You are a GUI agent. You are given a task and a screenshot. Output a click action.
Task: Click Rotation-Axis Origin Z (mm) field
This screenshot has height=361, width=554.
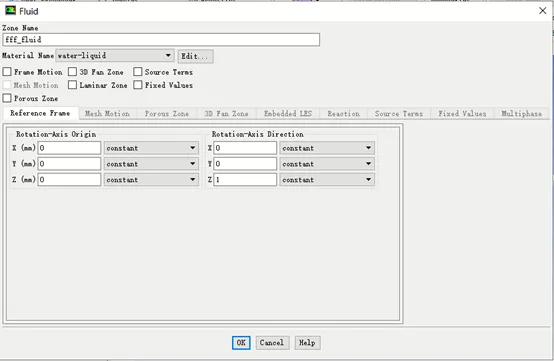[69, 180]
